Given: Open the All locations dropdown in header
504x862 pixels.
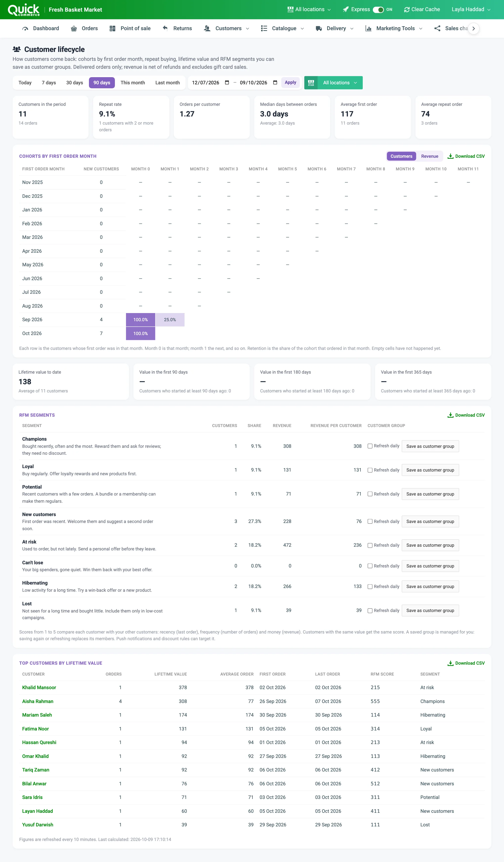Looking at the screenshot, I should [x=309, y=10].
